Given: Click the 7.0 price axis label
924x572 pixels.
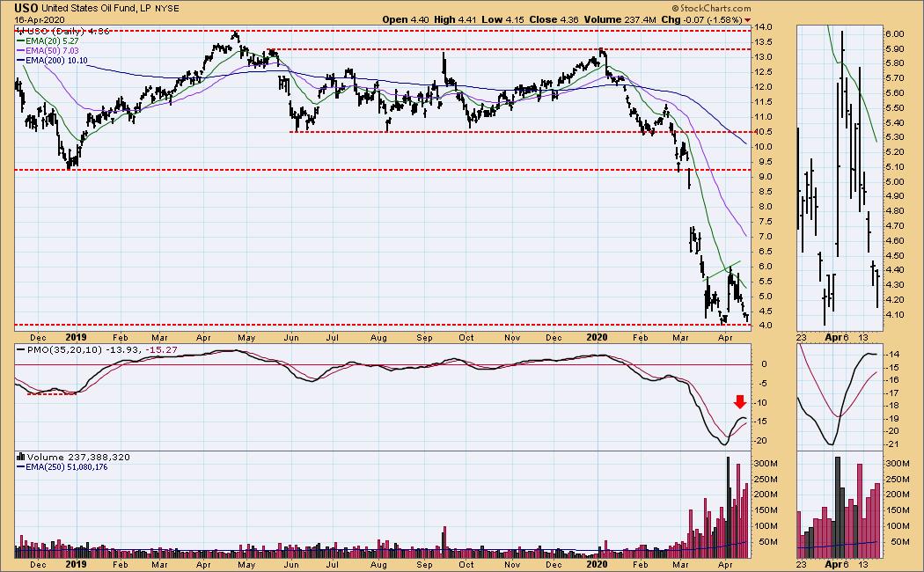Looking at the screenshot, I should [x=765, y=236].
